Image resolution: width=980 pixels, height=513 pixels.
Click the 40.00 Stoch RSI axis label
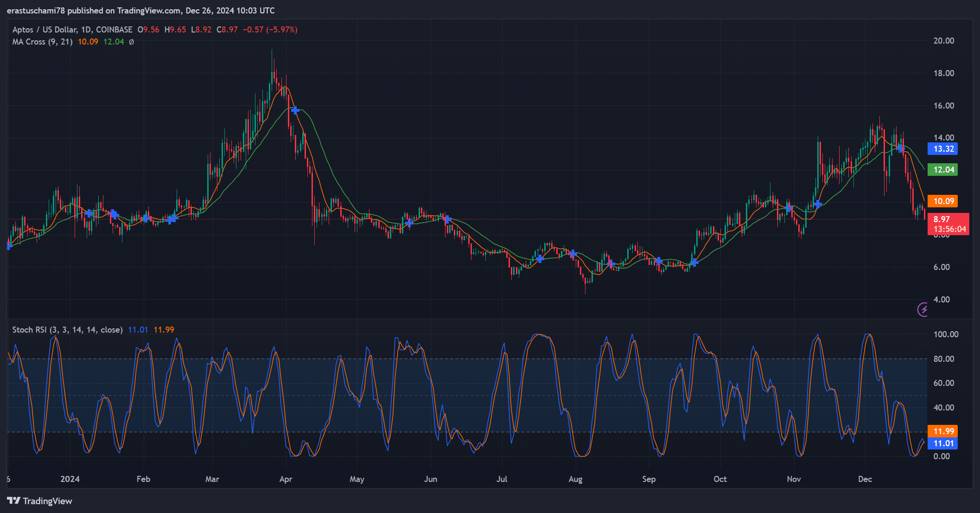[x=944, y=408]
